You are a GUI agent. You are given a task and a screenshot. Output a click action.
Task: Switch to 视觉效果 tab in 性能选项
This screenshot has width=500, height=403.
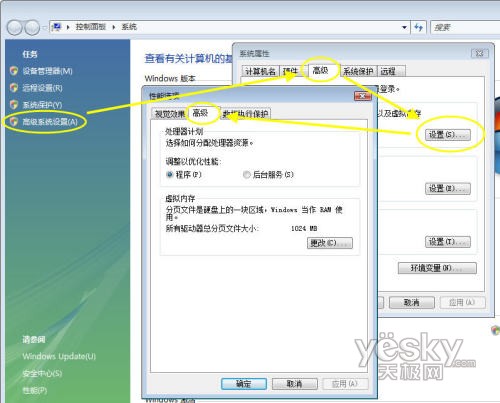click(170, 114)
